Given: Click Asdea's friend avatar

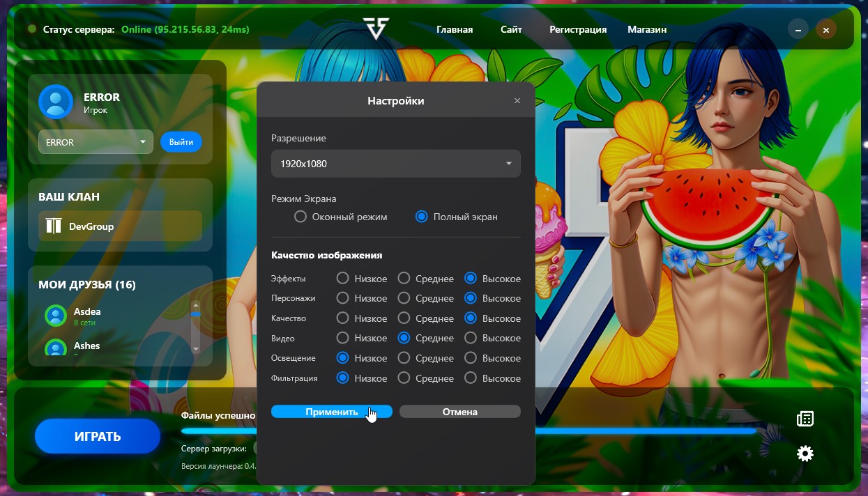Looking at the screenshot, I should pyautogui.click(x=56, y=316).
